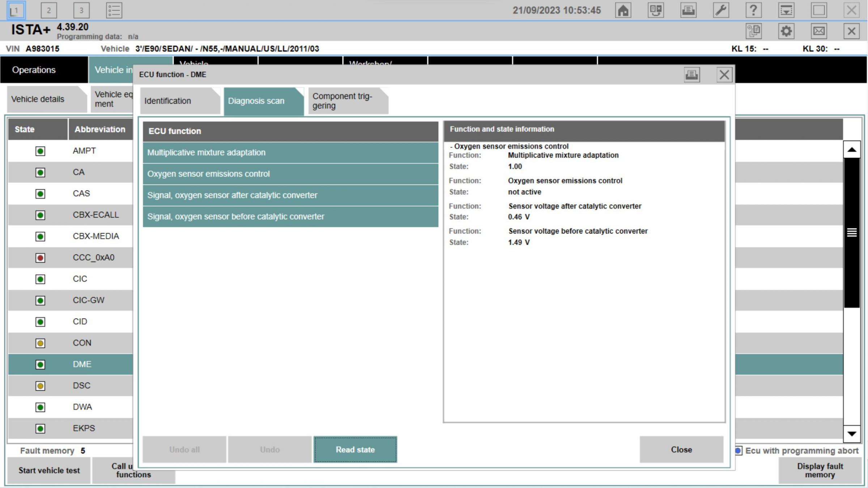Click the sensor voltage 1.49 V value
The height and width of the screenshot is (488, 868).
click(519, 242)
